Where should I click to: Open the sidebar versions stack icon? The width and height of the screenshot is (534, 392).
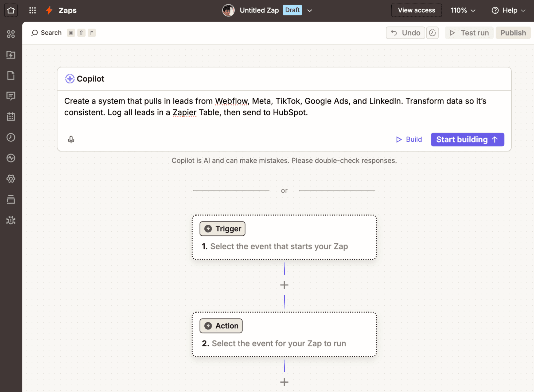pos(11,199)
